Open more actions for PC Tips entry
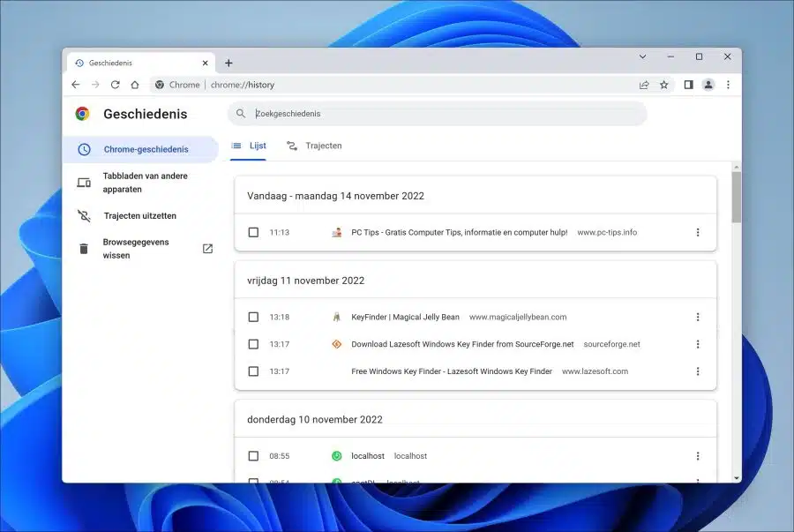The height and width of the screenshot is (532, 794). pyautogui.click(x=698, y=232)
